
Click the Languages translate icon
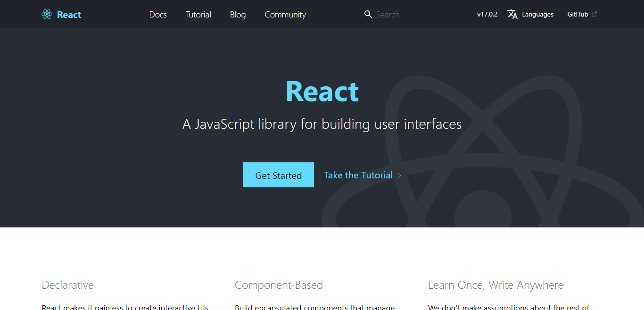(x=512, y=14)
